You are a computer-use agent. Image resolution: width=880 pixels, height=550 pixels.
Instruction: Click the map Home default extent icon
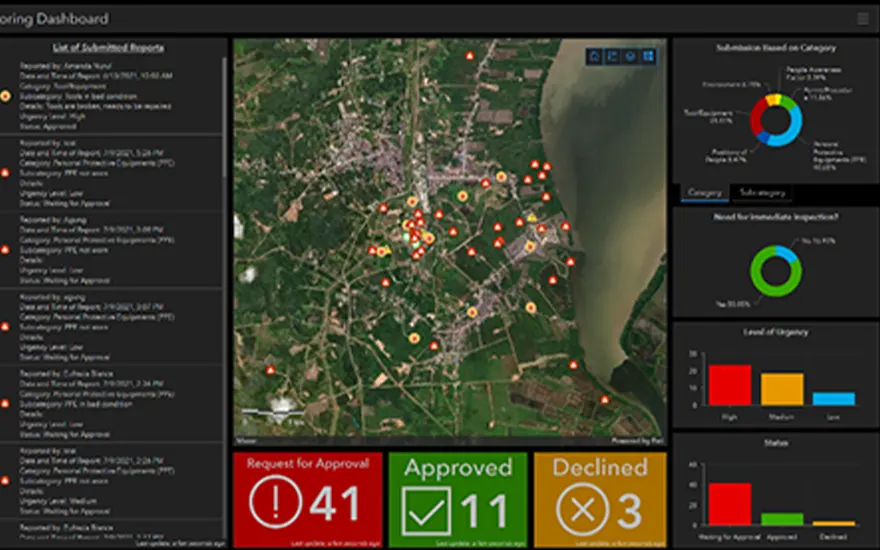[595, 56]
